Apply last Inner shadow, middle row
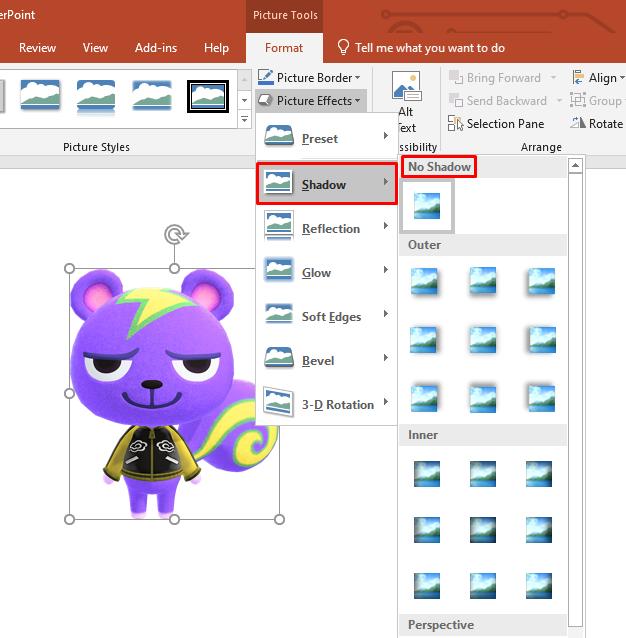The width and height of the screenshot is (626, 638). coord(539,530)
